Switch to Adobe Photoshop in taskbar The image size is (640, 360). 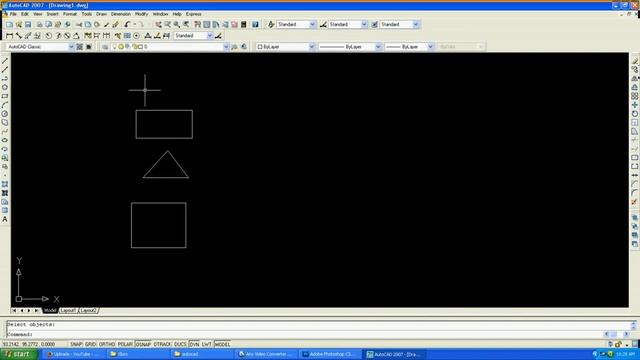tap(330, 354)
